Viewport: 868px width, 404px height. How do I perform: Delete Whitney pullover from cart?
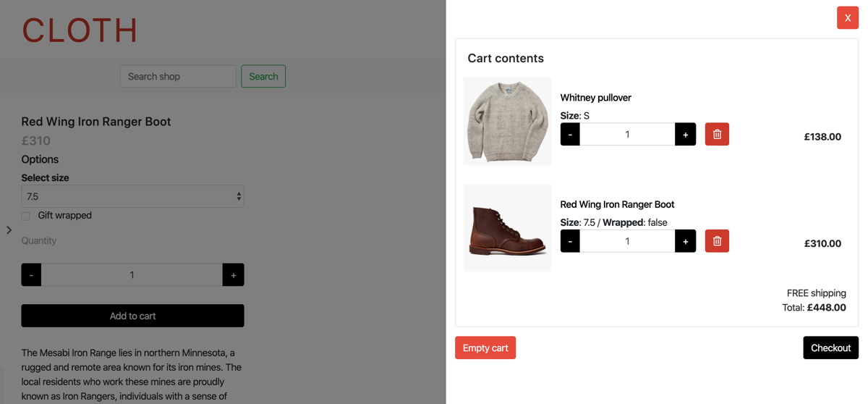(x=717, y=134)
